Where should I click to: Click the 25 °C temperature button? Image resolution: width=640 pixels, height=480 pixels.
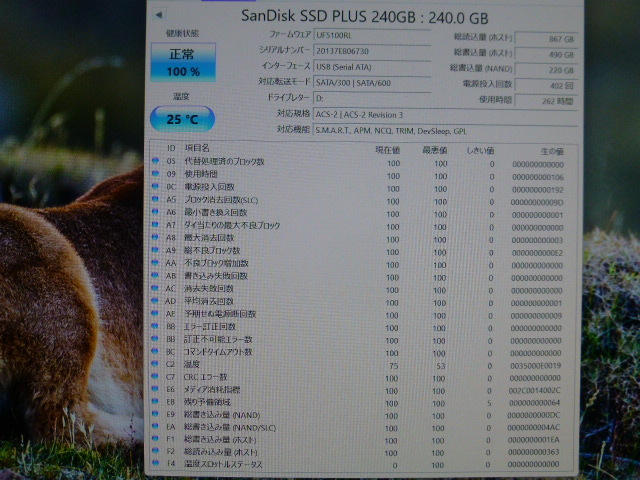(x=182, y=119)
